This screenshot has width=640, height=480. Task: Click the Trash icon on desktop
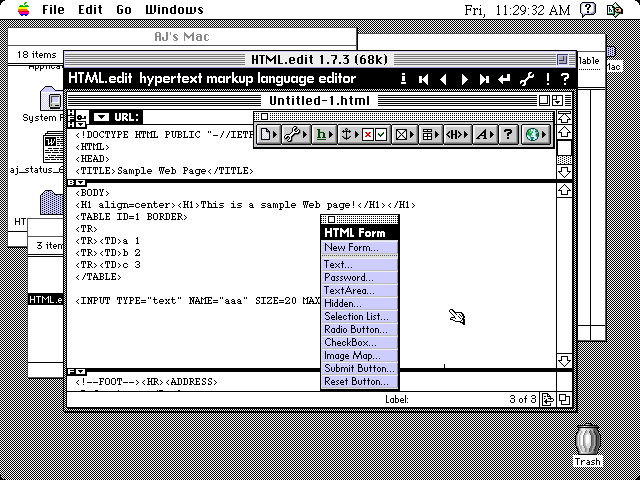589,443
